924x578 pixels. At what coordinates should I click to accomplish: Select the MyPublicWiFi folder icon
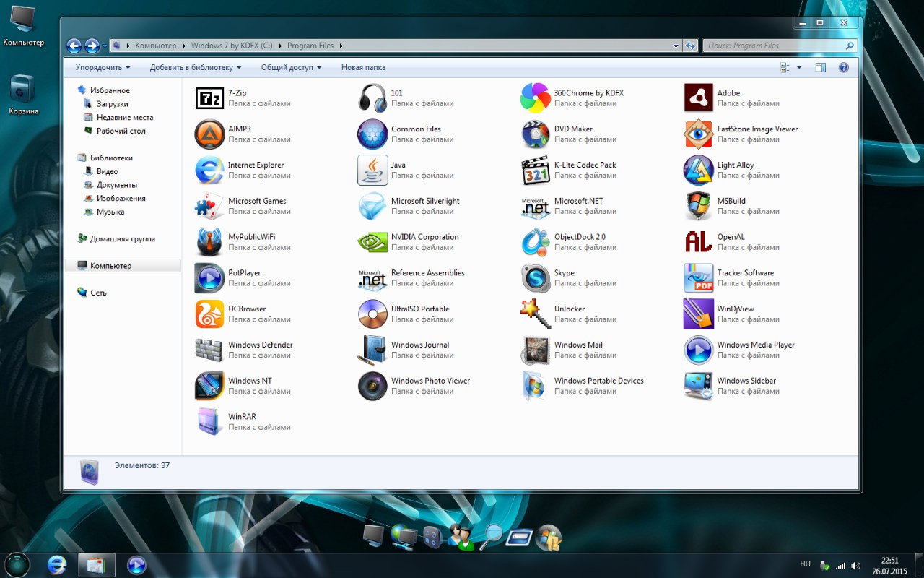tap(209, 242)
